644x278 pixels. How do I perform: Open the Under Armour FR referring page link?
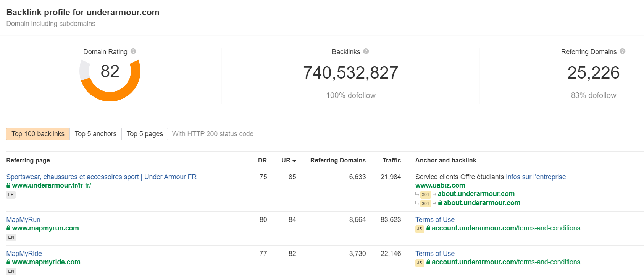pos(102,177)
